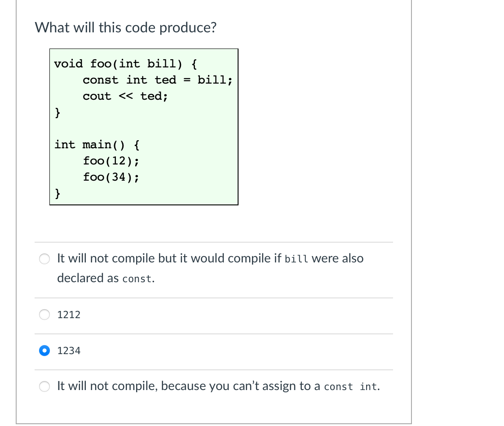504x426 pixels.
Task: Click the 'foo(12);' statement in the code
Action: 111,160
